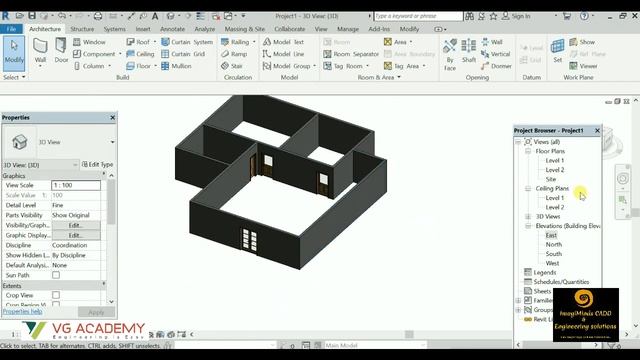640x360 pixels.
Task: Click the View Scale value field
Action: pyautogui.click(x=76, y=185)
